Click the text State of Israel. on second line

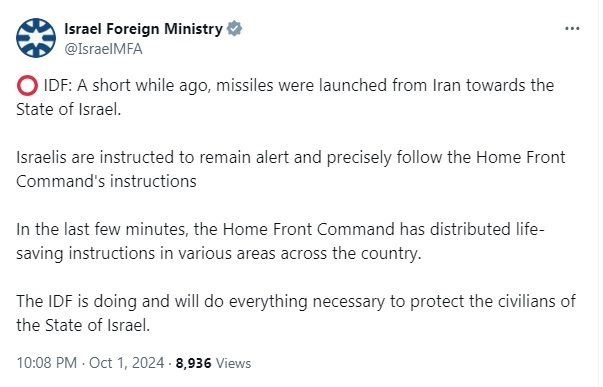tap(68, 110)
